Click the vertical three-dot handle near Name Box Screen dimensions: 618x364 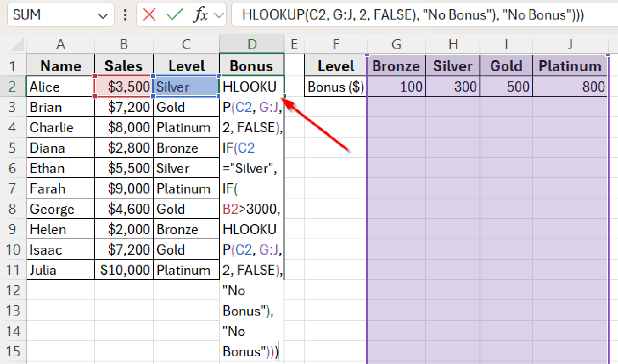[125, 14]
